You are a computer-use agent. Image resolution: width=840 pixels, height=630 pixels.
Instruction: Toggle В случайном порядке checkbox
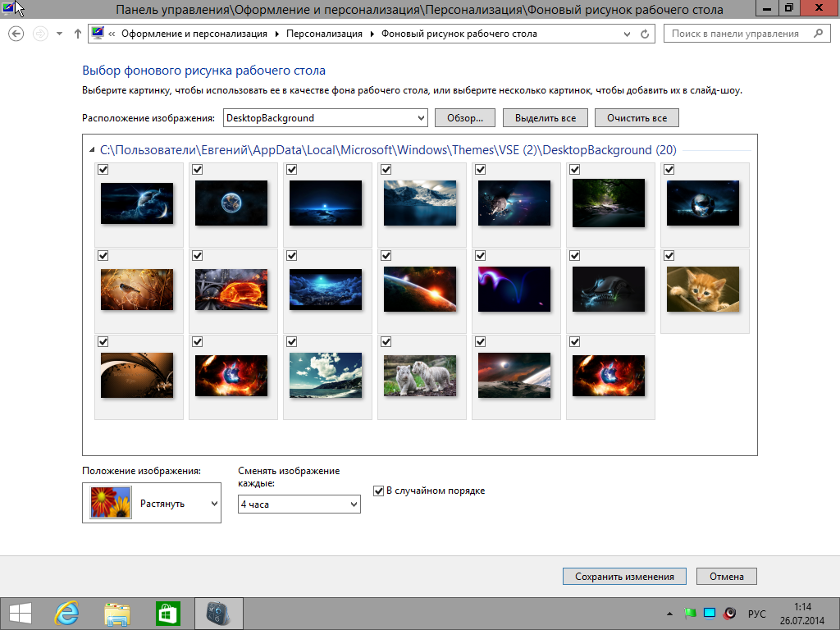pyautogui.click(x=378, y=491)
